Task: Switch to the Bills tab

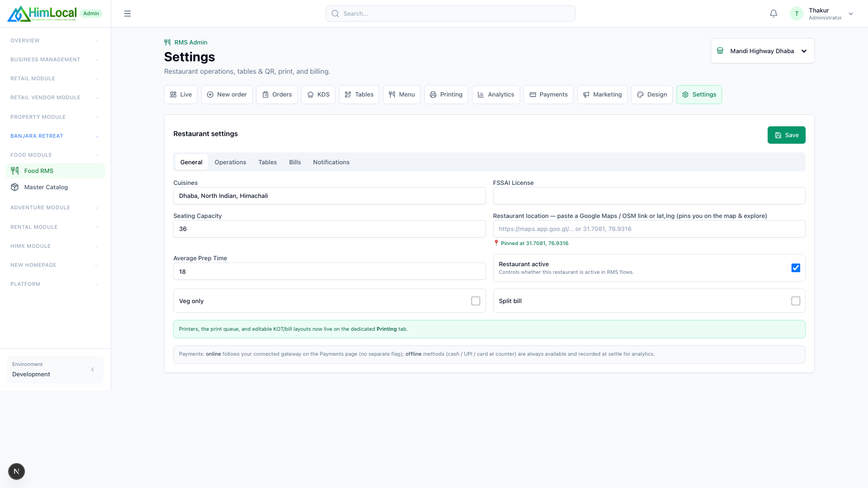Action: pyautogui.click(x=295, y=162)
